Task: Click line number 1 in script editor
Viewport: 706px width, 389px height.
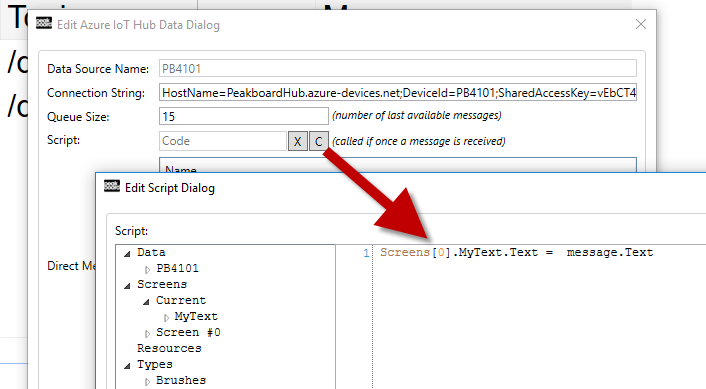Action: click(x=366, y=253)
